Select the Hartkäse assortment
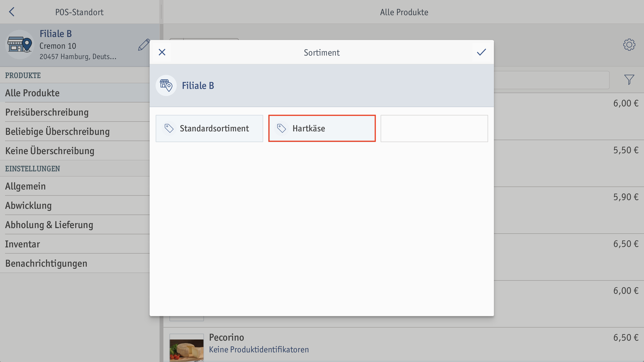644x362 pixels. (322, 128)
